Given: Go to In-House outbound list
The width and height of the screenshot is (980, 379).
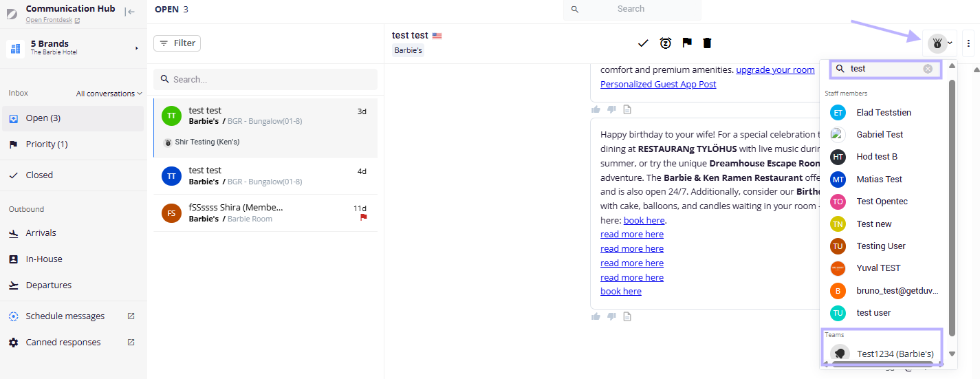Looking at the screenshot, I should coord(73,259).
